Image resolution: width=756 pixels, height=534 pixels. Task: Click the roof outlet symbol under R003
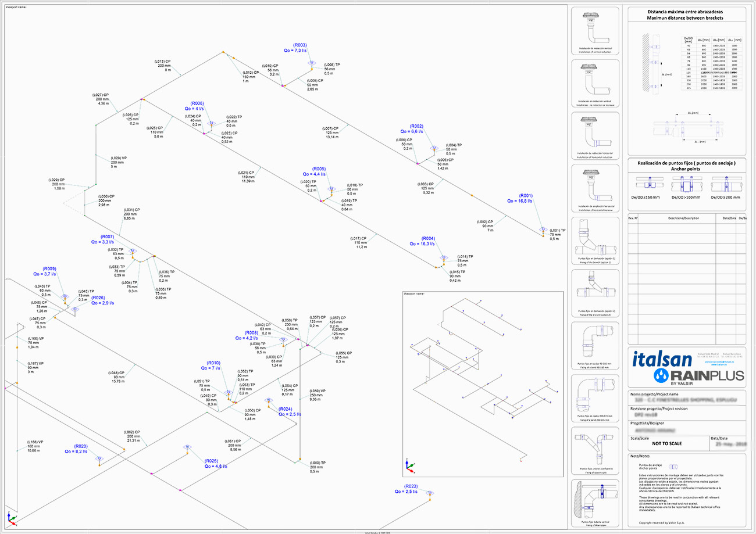click(x=312, y=63)
